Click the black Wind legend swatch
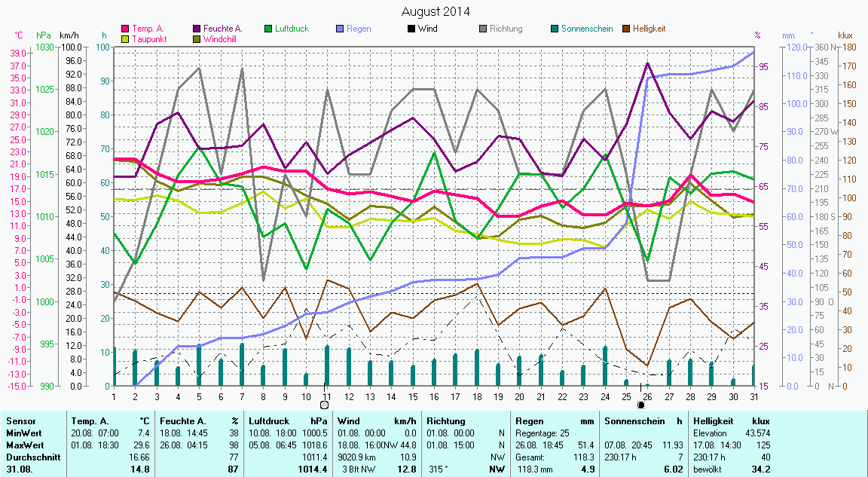Image resolution: width=868 pixels, height=477 pixels. 411,29
